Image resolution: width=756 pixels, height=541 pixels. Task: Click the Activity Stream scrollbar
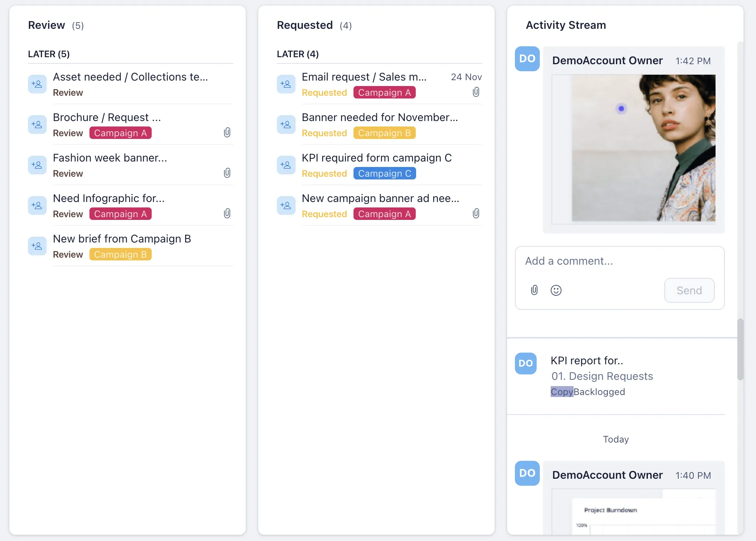[740, 349]
